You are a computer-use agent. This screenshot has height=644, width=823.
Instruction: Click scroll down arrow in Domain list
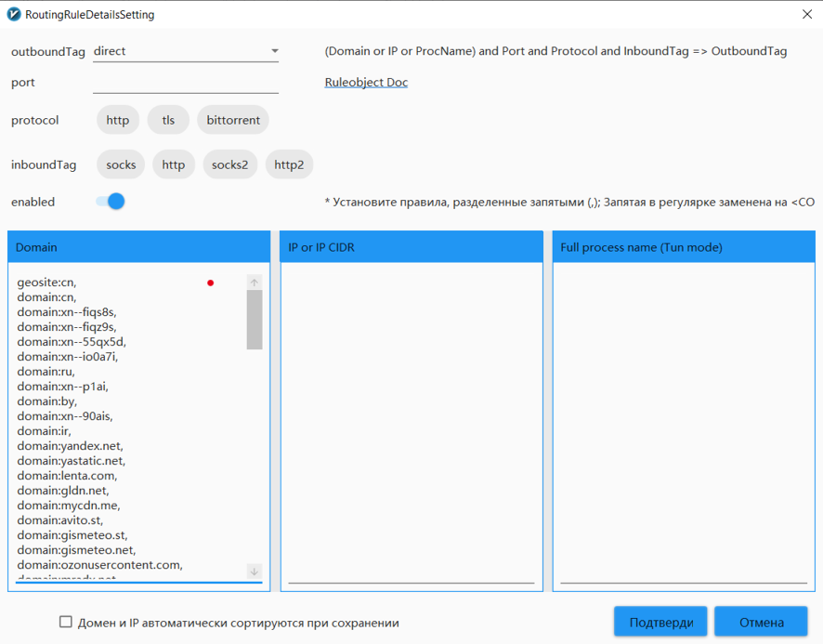(255, 571)
